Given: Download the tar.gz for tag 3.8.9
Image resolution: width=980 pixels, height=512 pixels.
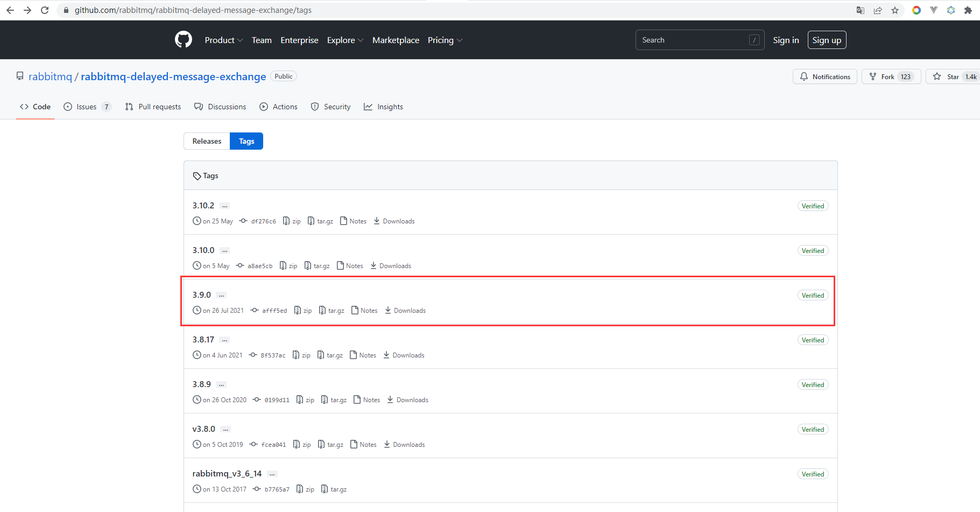Looking at the screenshot, I should (x=334, y=400).
